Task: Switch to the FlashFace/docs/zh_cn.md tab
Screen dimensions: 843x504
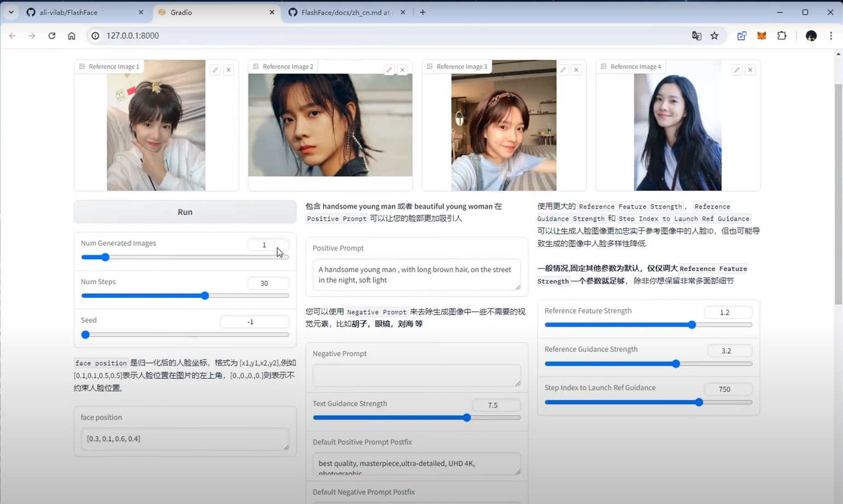Action: click(x=345, y=12)
